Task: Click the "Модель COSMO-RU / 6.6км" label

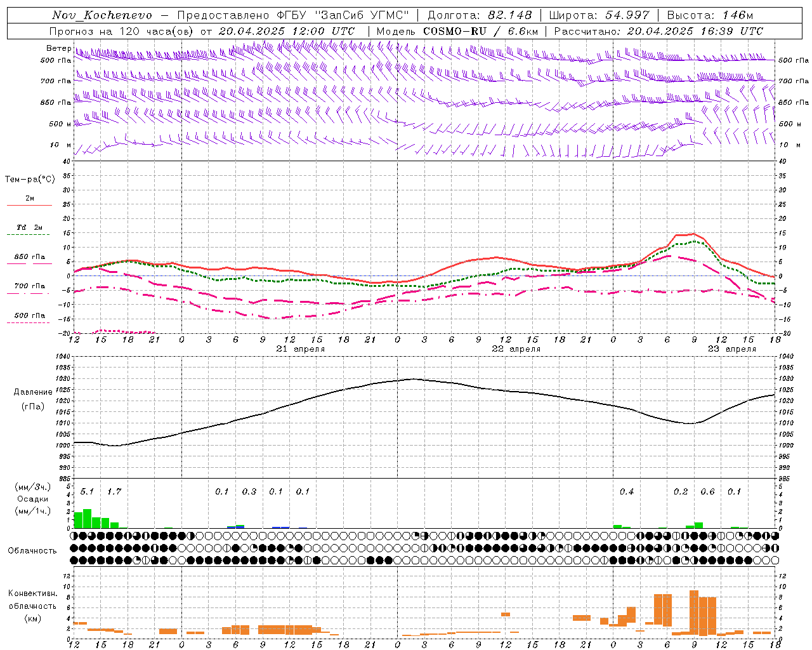Action: pyautogui.click(x=457, y=31)
